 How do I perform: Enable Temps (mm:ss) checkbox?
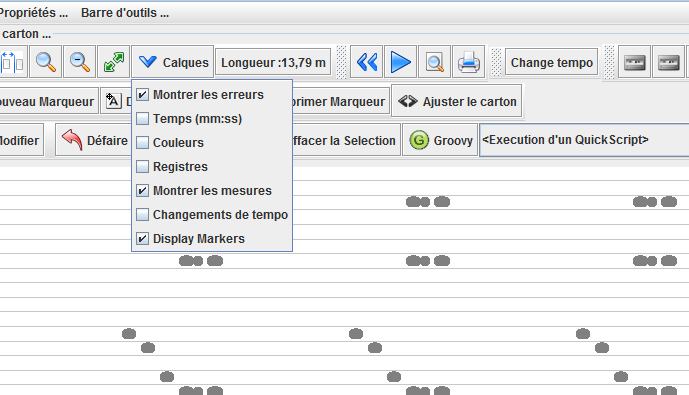(x=142, y=119)
